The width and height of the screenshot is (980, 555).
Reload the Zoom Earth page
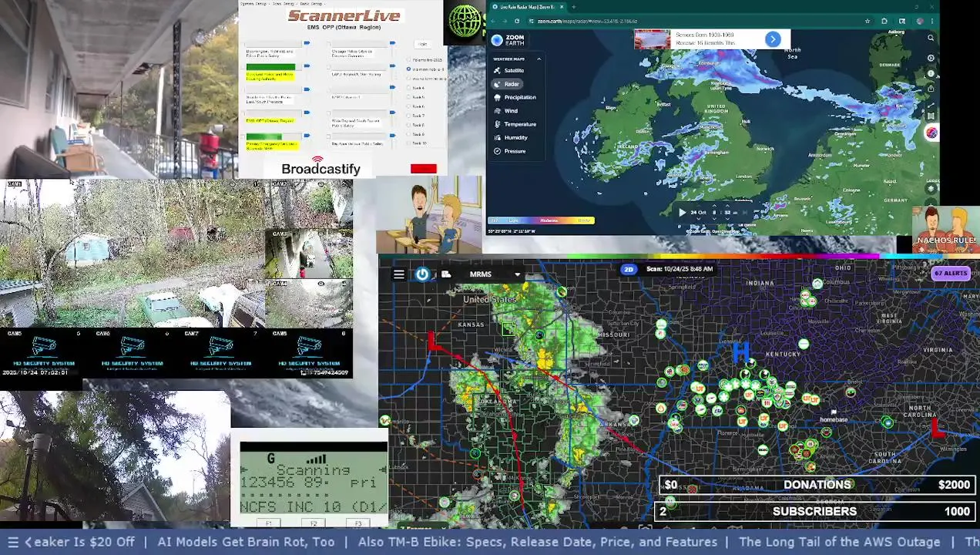(516, 21)
